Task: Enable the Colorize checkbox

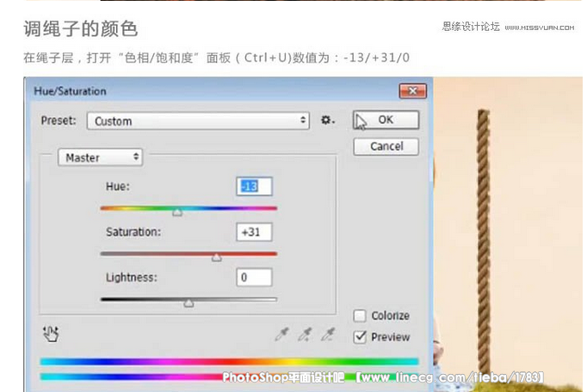Action: coord(360,315)
